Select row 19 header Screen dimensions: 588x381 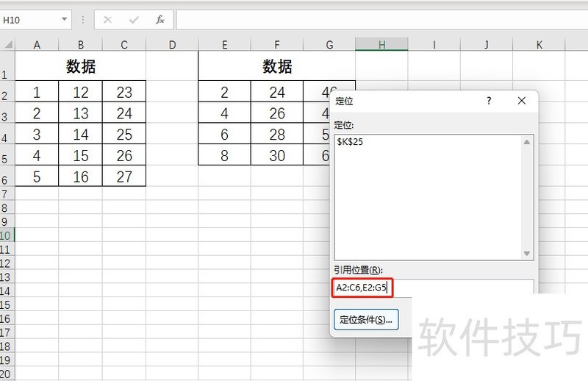[7, 360]
